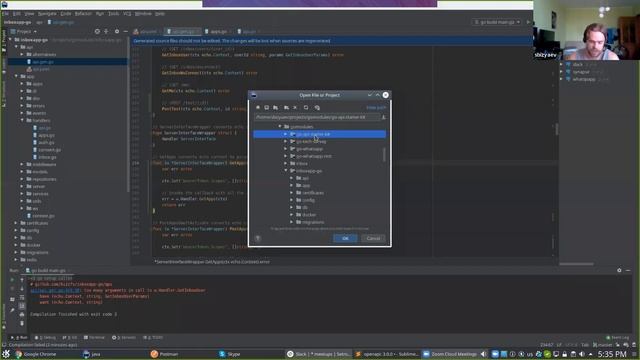This screenshot has height=360, width=640.
Task: Open the Project view dropdown
Action: [x=24, y=31]
